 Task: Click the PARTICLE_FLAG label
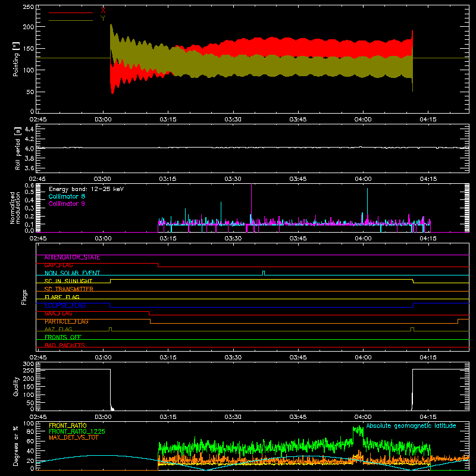[67, 321]
